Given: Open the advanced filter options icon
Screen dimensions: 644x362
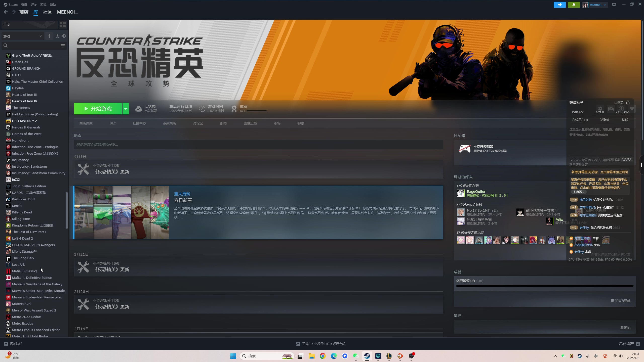Looking at the screenshot, I should 63,46.
